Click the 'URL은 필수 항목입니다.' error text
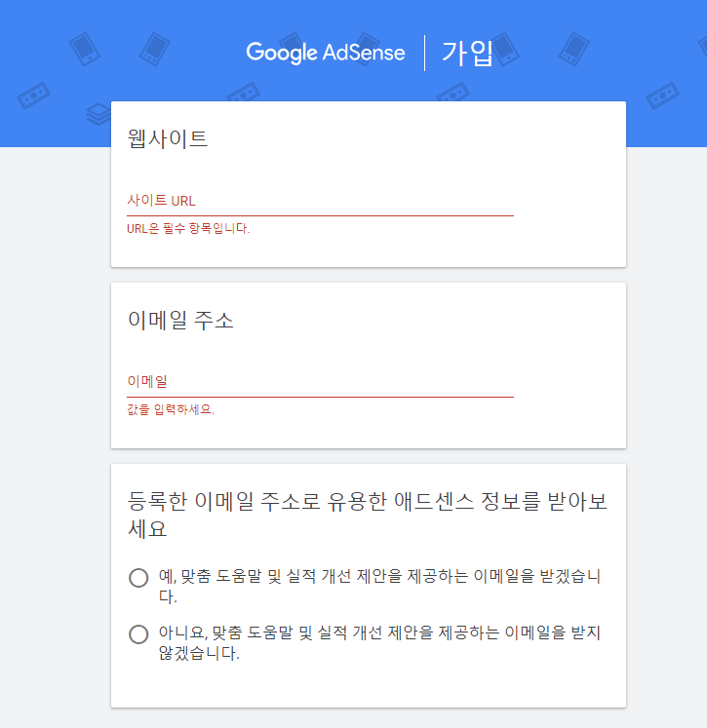Screen dimensions: 707x728 tap(188, 228)
